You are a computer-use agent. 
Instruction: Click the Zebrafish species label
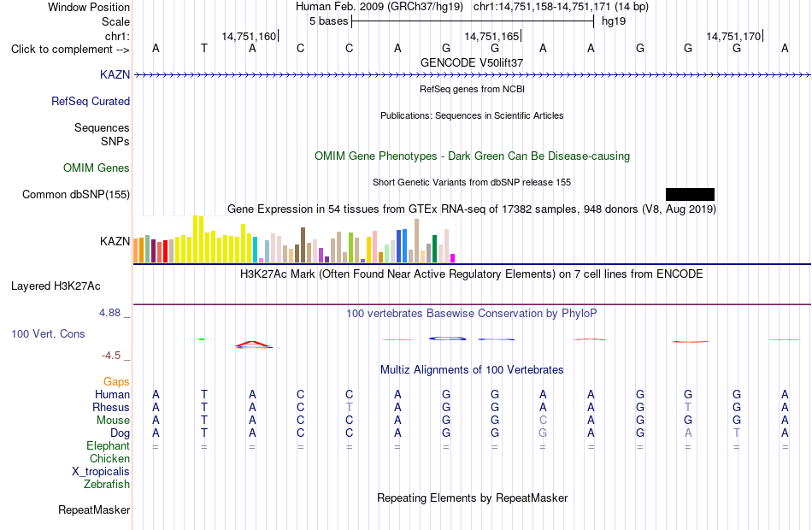pos(107,484)
